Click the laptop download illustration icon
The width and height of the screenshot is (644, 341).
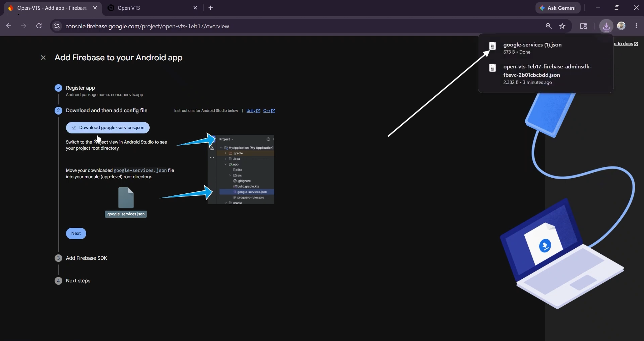545,246
